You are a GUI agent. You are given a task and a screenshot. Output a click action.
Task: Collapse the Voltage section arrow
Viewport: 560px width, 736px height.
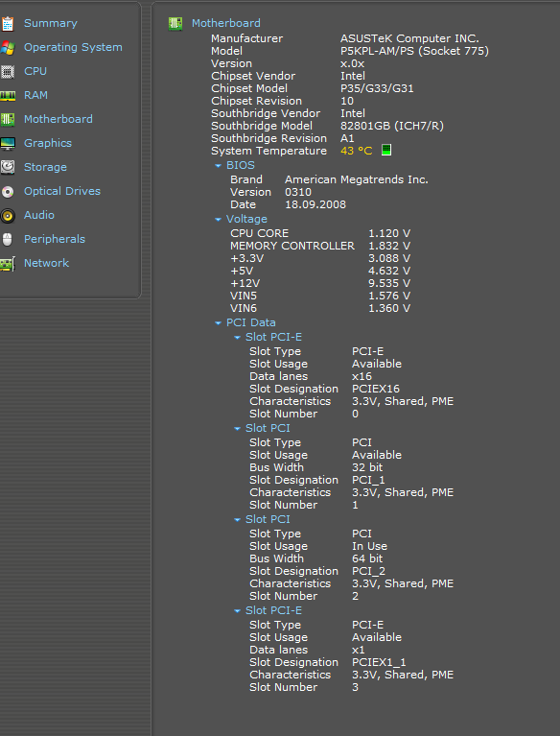click(218, 219)
